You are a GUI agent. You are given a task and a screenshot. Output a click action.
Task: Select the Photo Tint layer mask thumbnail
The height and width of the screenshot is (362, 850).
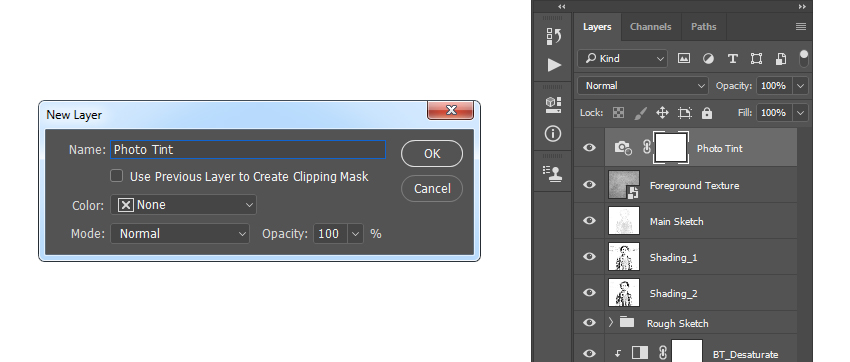(671, 147)
